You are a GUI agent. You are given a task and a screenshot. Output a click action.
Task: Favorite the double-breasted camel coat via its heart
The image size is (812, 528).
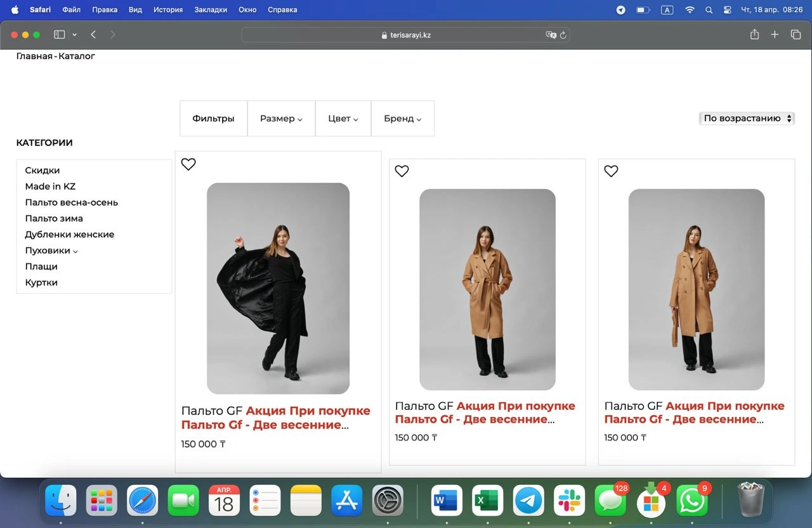click(x=611, y=171)
